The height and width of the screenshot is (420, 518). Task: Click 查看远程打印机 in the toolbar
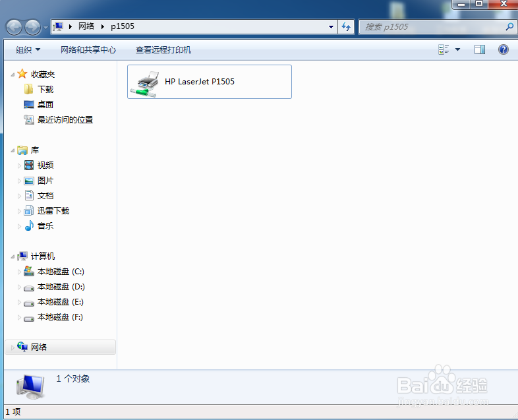tap(163, 50)
